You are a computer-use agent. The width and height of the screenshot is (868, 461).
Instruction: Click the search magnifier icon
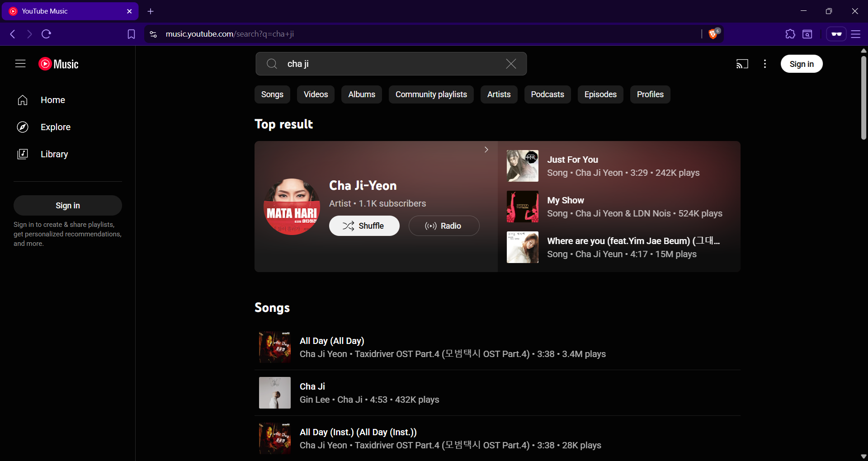(272, 64)
